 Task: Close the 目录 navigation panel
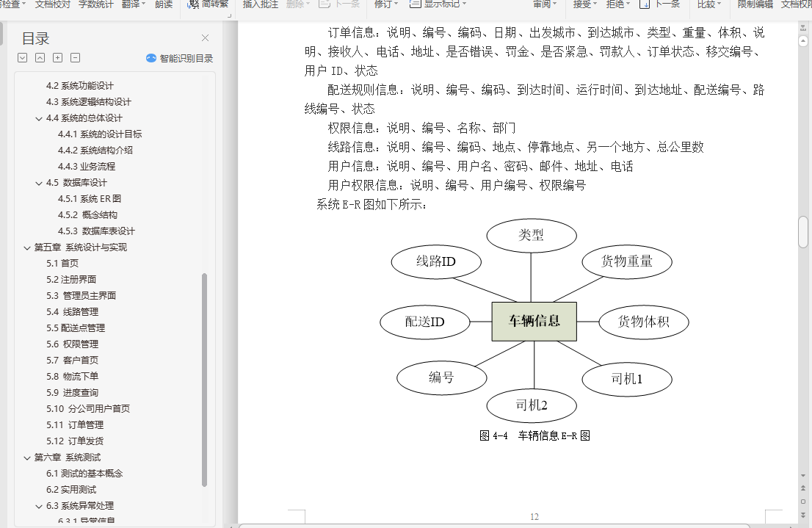pyautogui.click(x=205, y=38)
